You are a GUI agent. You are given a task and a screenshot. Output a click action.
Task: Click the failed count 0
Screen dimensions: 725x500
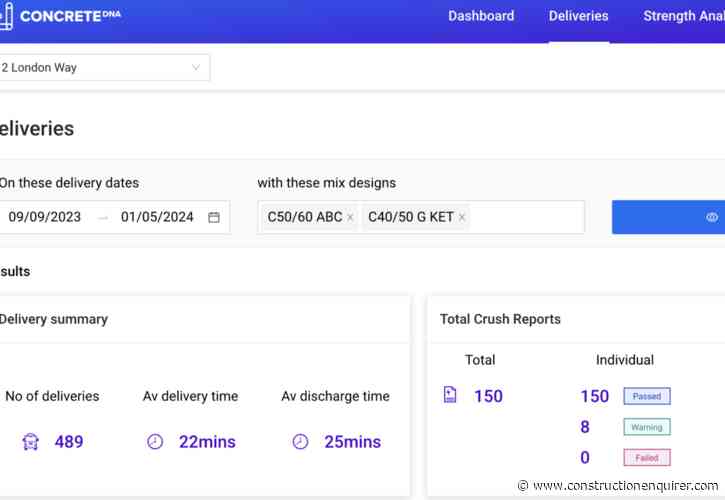(585, 457)
